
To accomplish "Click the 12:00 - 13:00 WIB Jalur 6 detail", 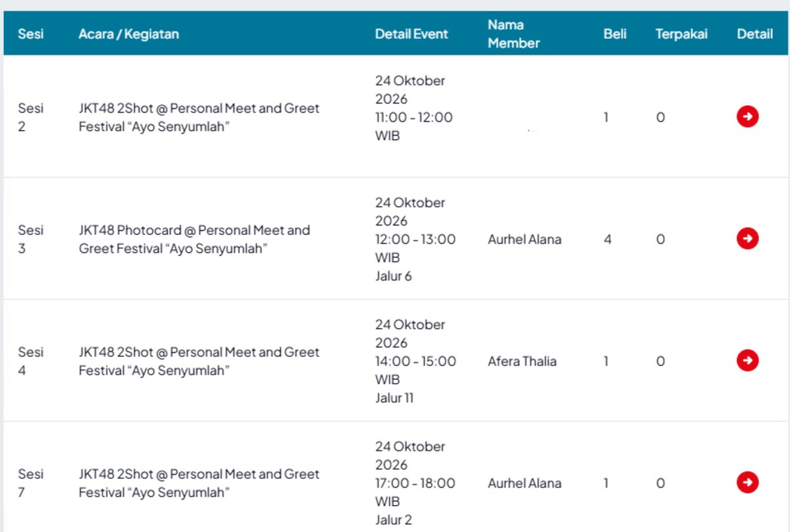I will (x=415, y=239).
